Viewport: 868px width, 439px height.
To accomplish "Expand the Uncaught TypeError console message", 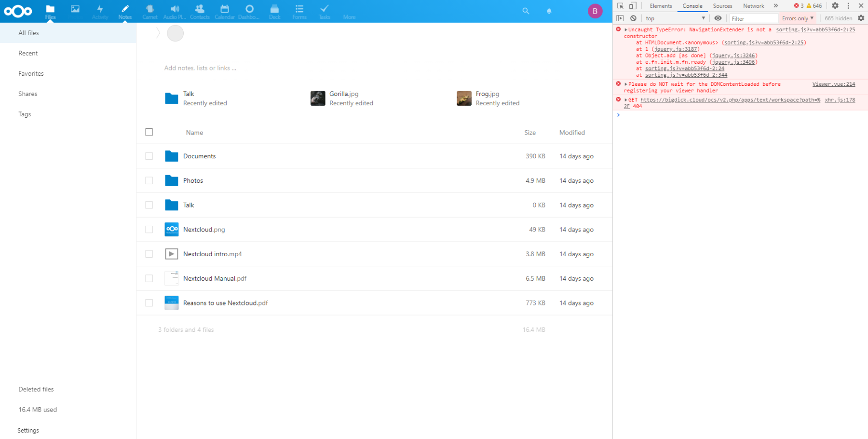I will [626, 30].
